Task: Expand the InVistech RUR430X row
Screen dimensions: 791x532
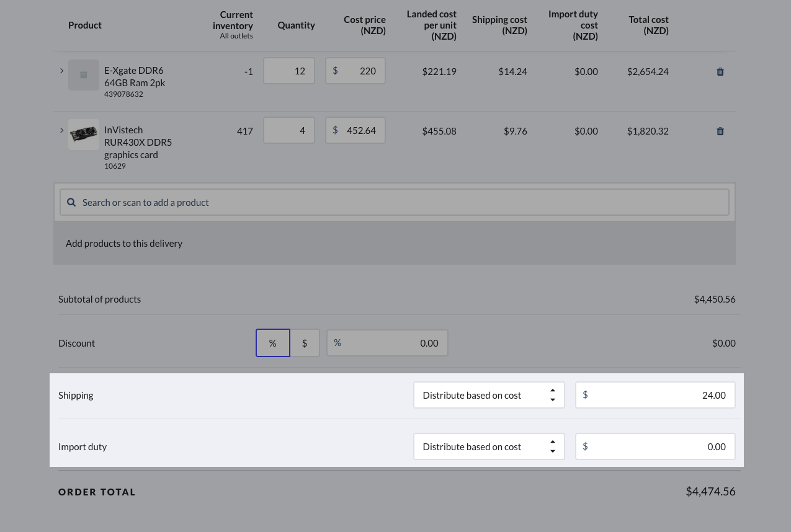Action: [61, 130]
